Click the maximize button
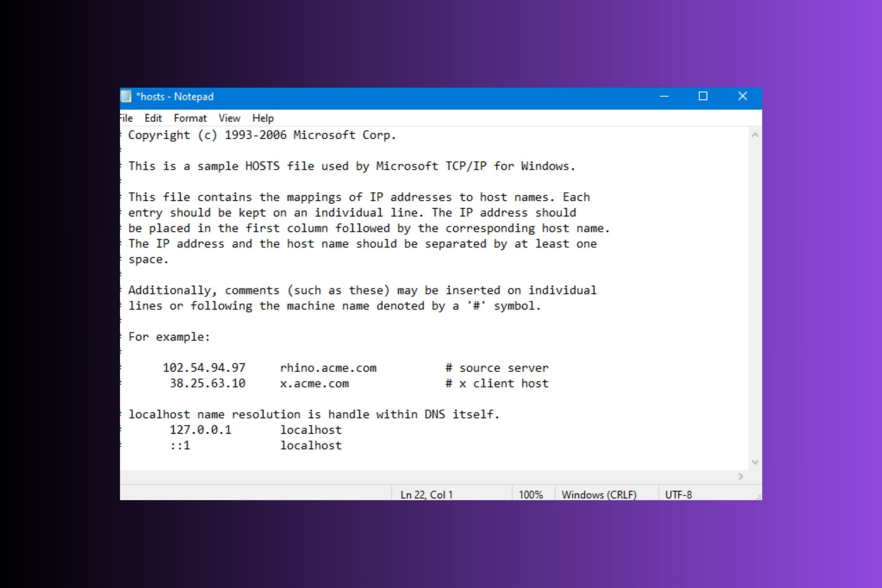The width and height of the screenshot is (882, 588). [x=703, y=96]
